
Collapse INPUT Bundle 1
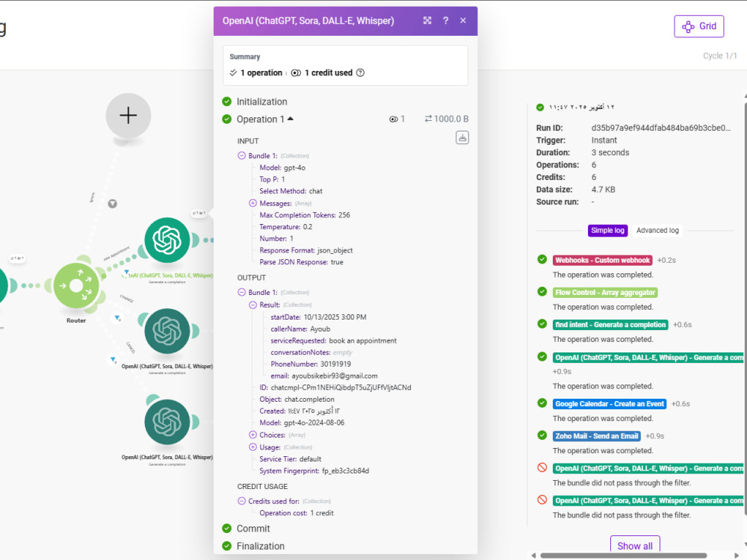tap(241, 156)
